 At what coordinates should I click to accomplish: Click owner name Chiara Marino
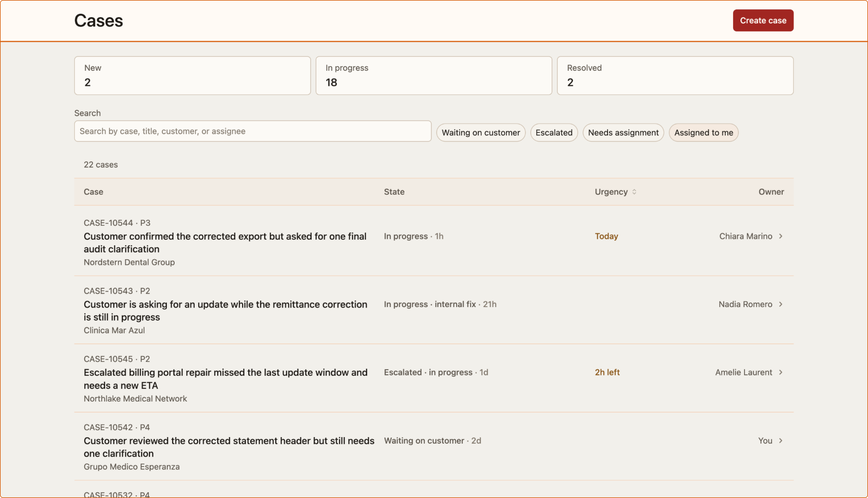pos(745,236)
